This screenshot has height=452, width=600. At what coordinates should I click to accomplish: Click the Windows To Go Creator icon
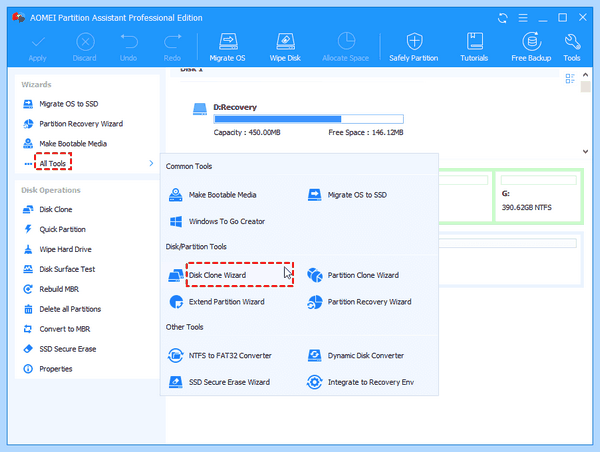pos(176,222)
